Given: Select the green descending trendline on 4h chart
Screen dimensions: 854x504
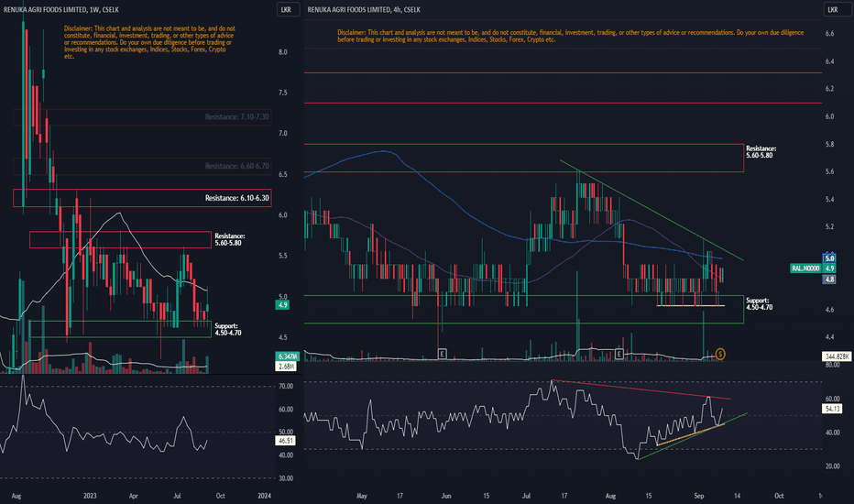Looking at the screenshot, I should point(651,211).
